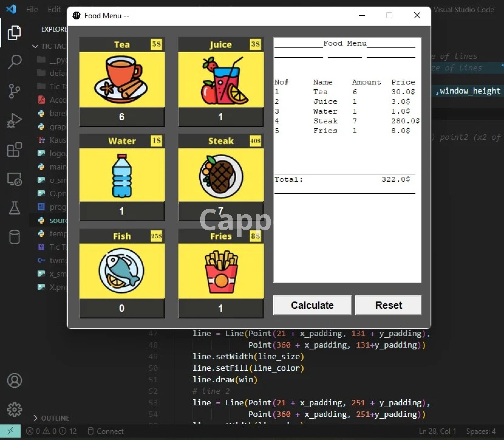
Task: Open the Extensions view icon
Action: coord(14,150)
